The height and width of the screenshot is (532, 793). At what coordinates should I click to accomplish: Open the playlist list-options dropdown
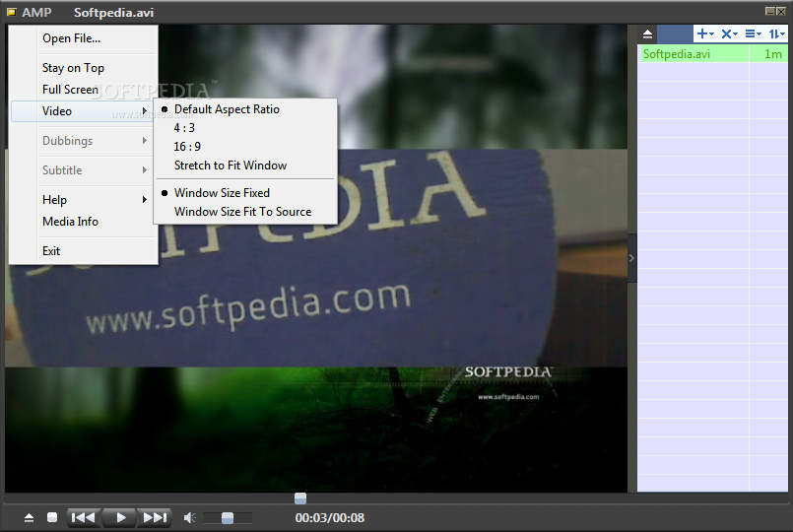point(753,33)
